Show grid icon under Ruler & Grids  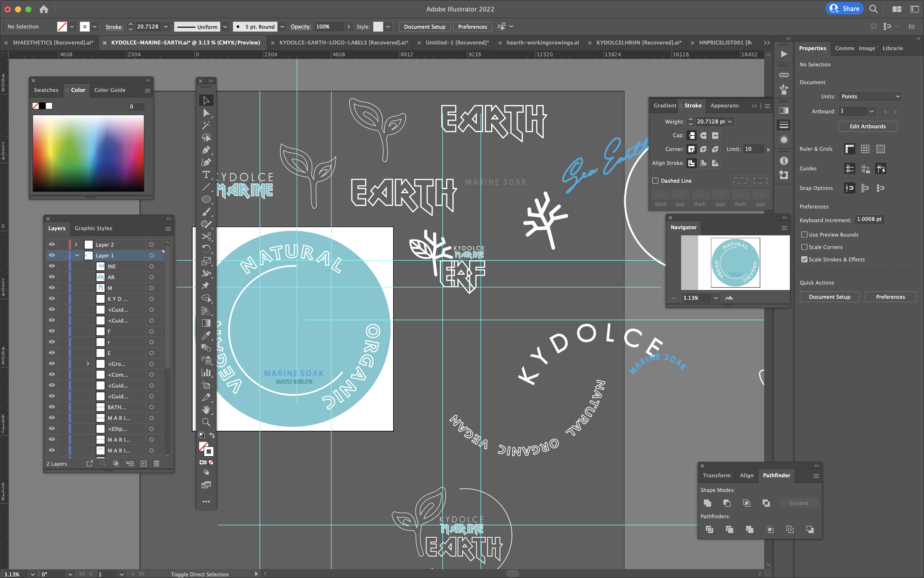tap(865, 149)
